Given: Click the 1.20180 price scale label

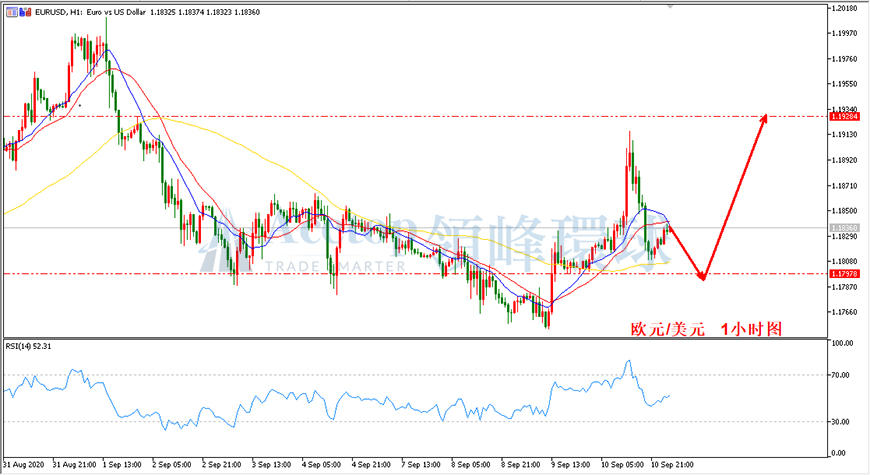Looking at the screenshot, I should (x=844, y=8).
